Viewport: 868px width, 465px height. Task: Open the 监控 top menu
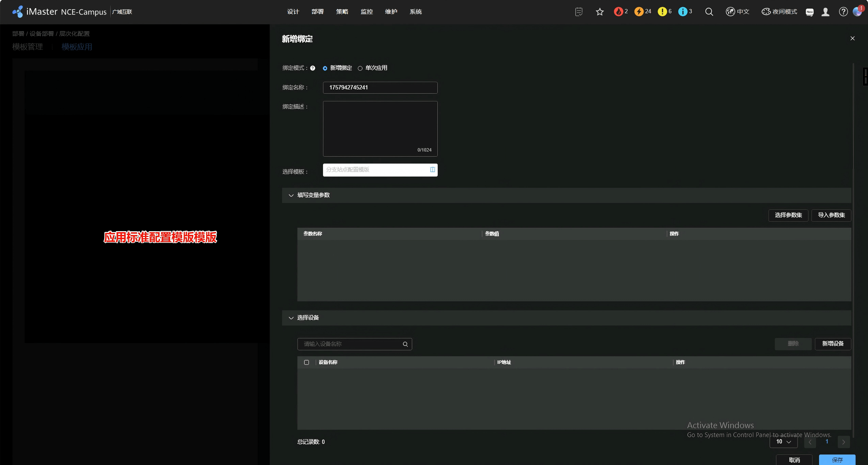coord(367,12)
